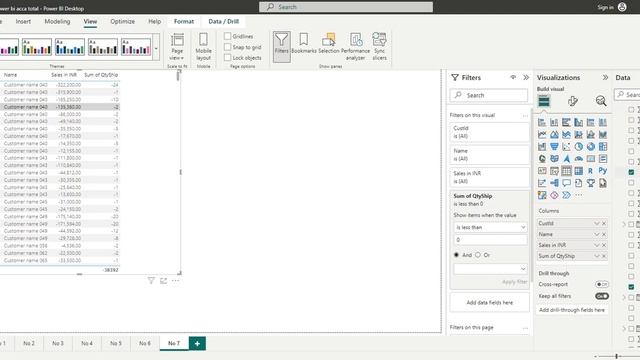640x360 pixels.
Task: Open the Selection pane
Action: [329, 43]
